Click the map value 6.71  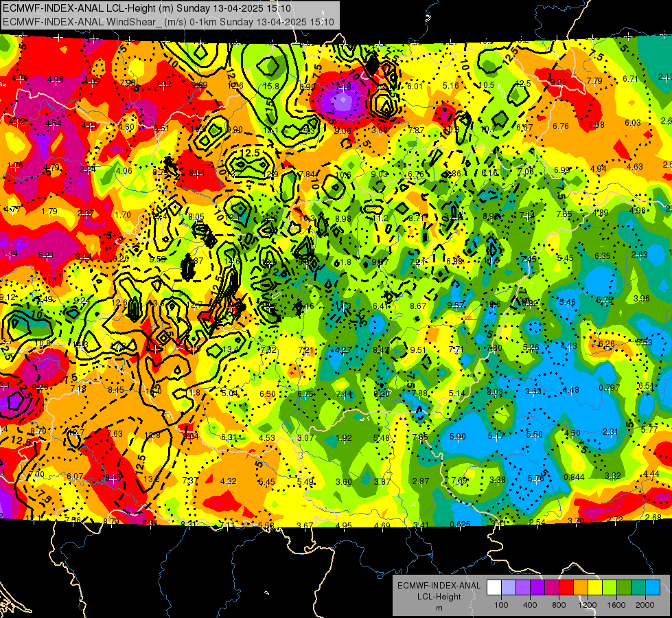[x=630, y=78]
